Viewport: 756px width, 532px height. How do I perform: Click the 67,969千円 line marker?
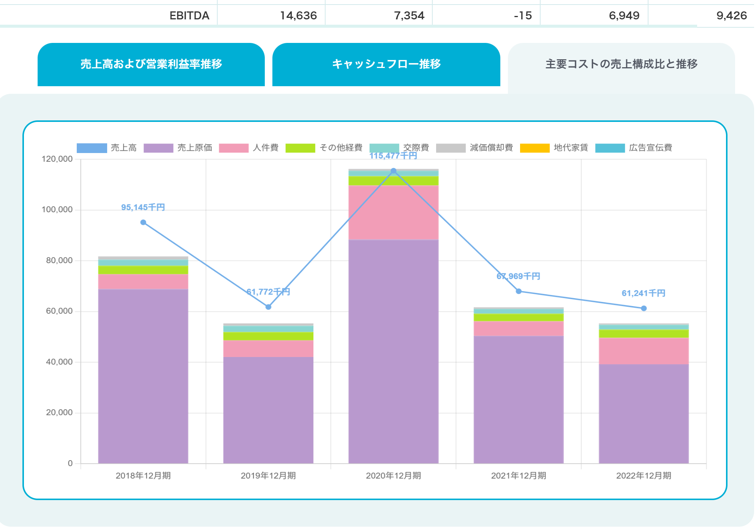(518, 291)
